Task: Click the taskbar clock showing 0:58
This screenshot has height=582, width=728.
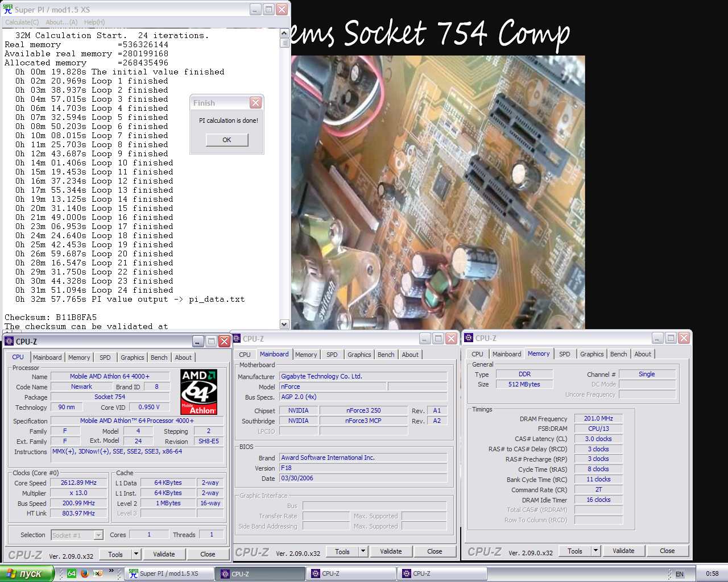Action: point(712,574)
